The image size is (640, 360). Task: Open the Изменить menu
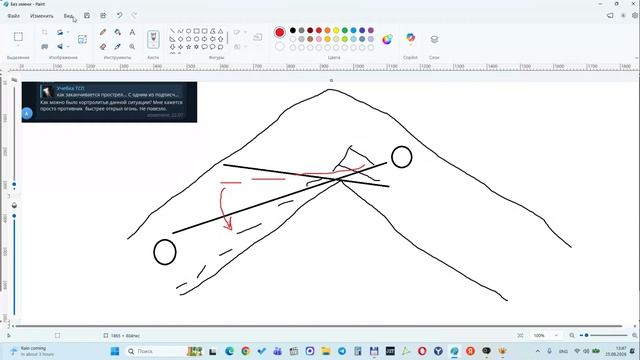(x=42, y=16)
